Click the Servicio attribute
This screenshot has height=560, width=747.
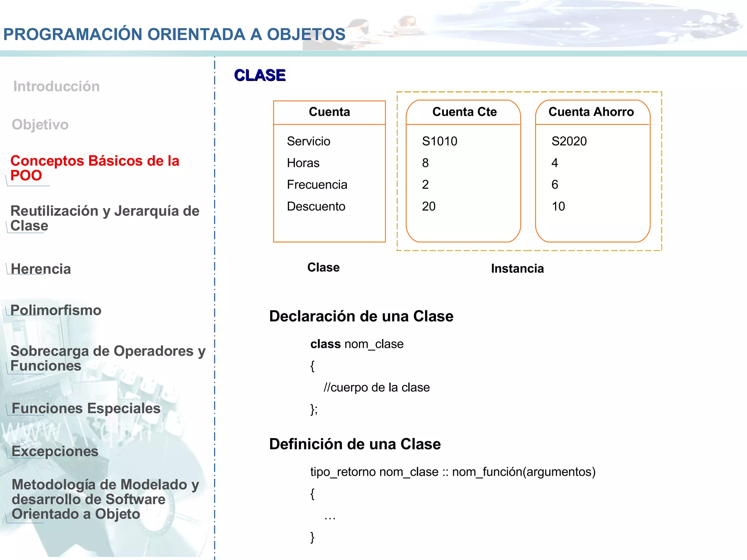click(x=309, y=141)
